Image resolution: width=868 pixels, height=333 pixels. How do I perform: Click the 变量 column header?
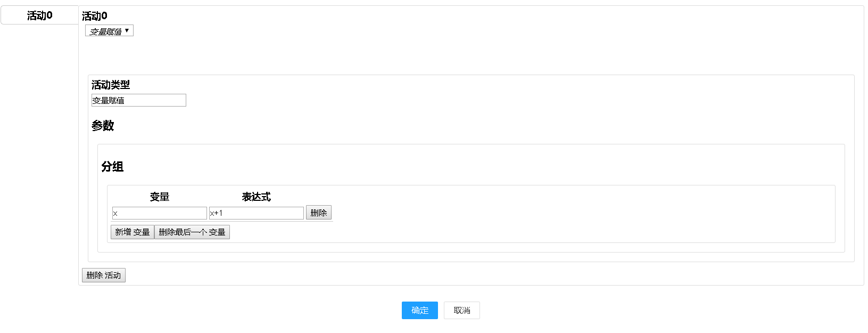[160, 197]
